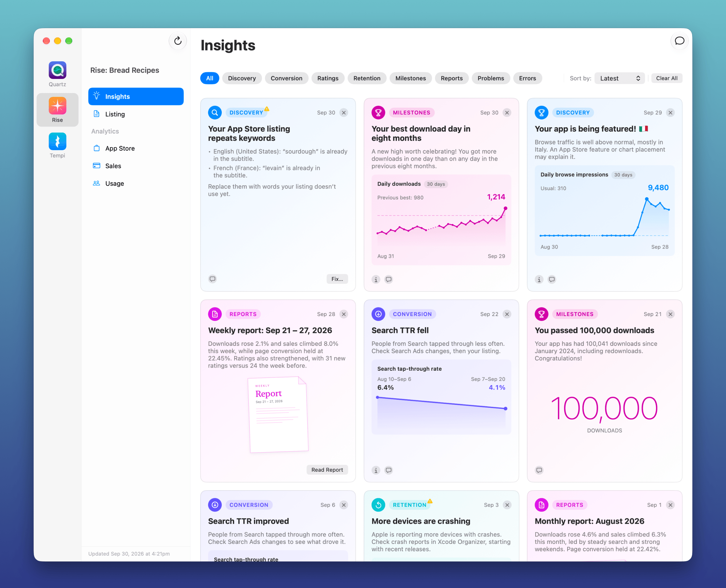Close the 'You passed 100,000 downloads' card
Screen dimensions: 726x588
[x=670, y=314]
